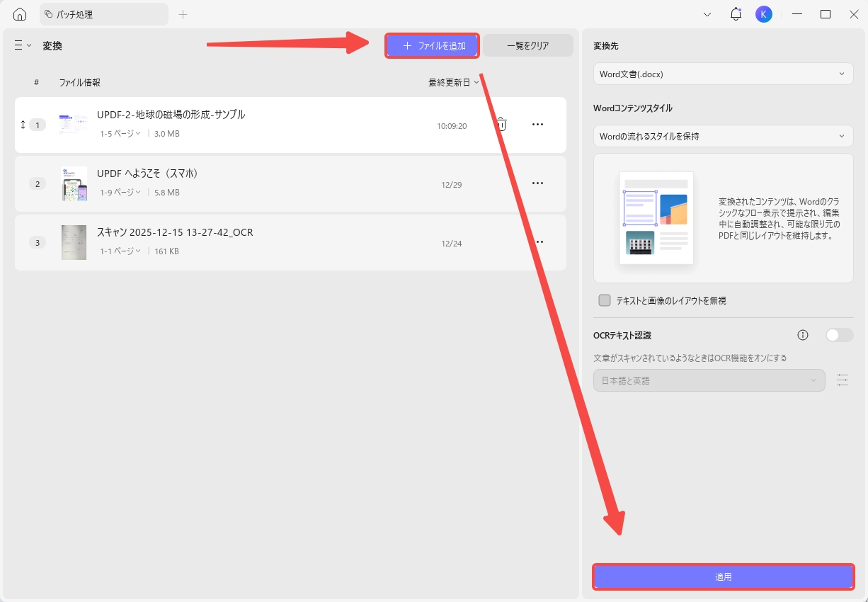
Task: Click the Word style preview illustration
Action: (x=656, y=217)
